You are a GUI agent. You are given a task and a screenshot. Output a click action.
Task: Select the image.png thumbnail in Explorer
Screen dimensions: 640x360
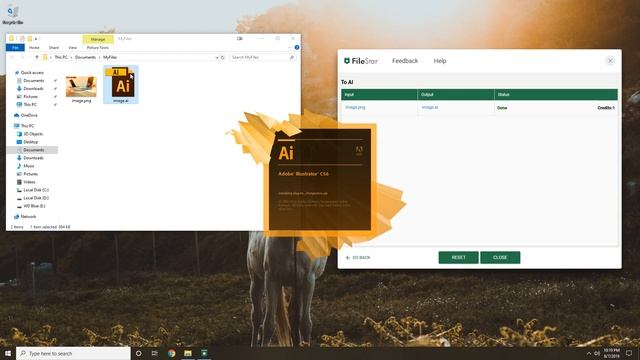tap(81, 87)
